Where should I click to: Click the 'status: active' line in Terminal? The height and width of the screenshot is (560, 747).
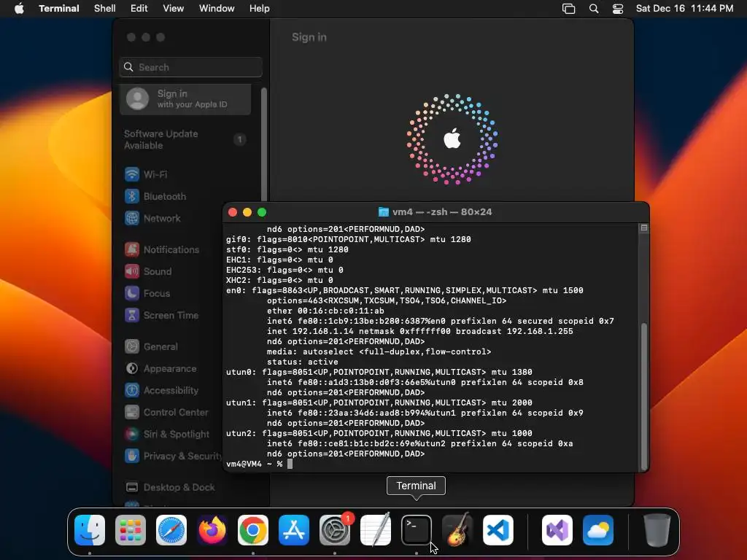coord(303,362)
